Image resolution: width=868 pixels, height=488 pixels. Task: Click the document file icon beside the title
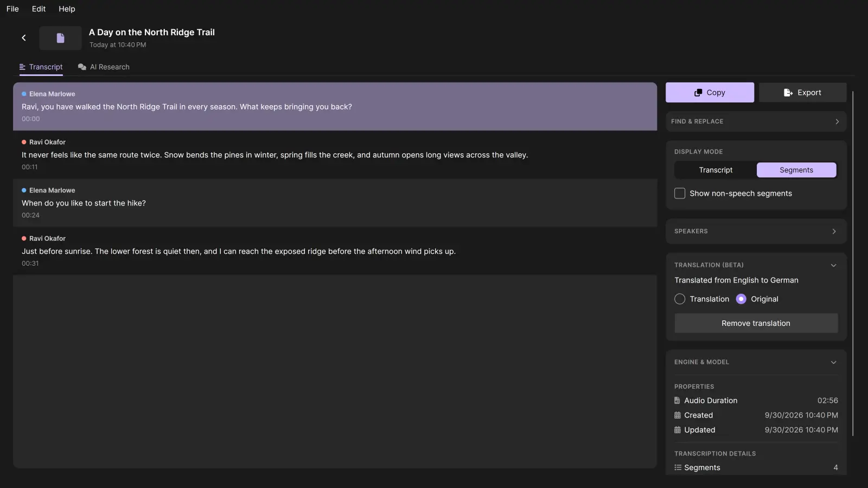(x=60, y=38)
